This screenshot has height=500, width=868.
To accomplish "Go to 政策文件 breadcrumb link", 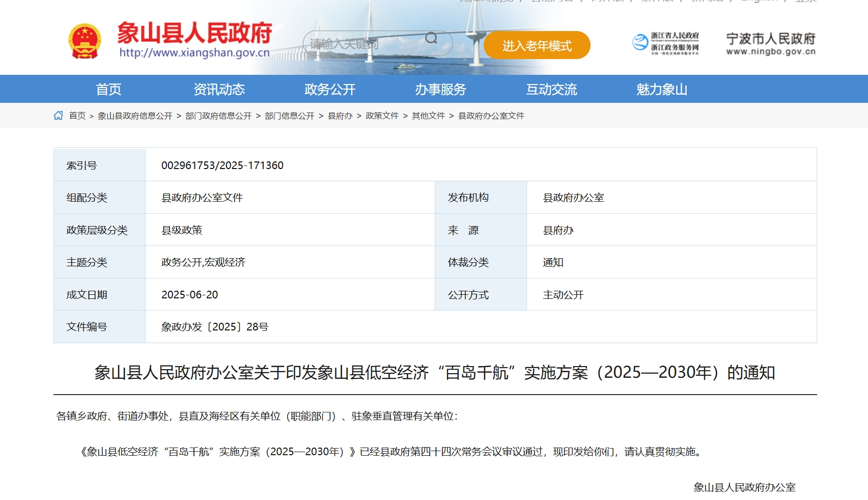I will (382, 116).
